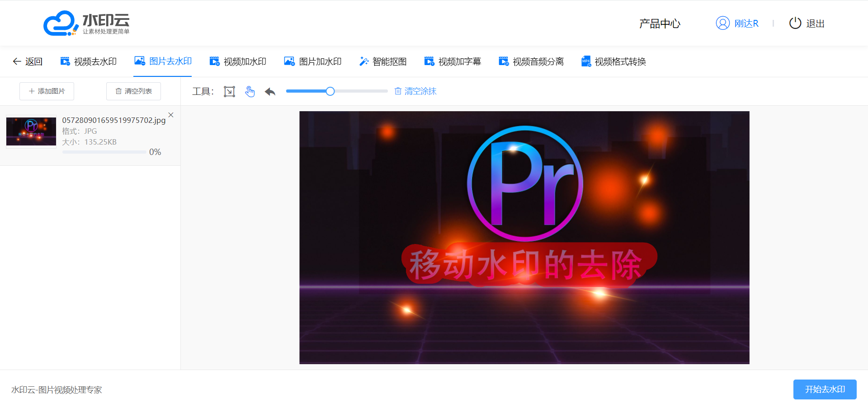Click the 0% progress bar
Screen dimensions: 868x408
(x=104, y=152)
